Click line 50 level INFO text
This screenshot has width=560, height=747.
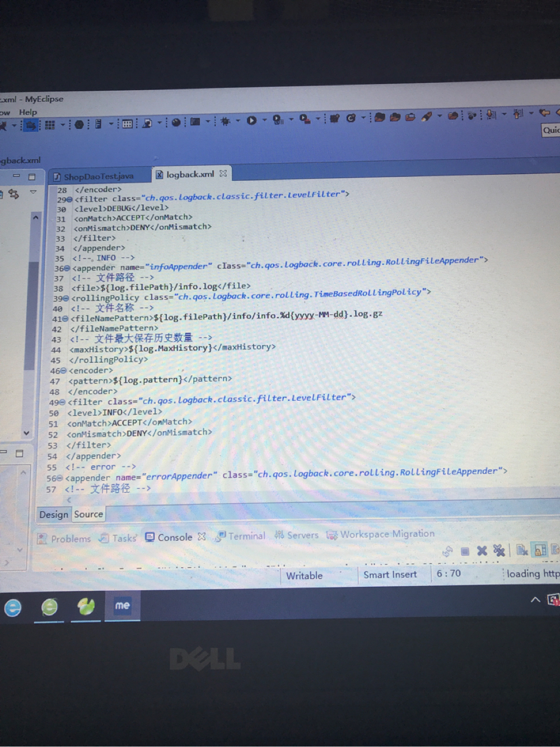point(115,413)
